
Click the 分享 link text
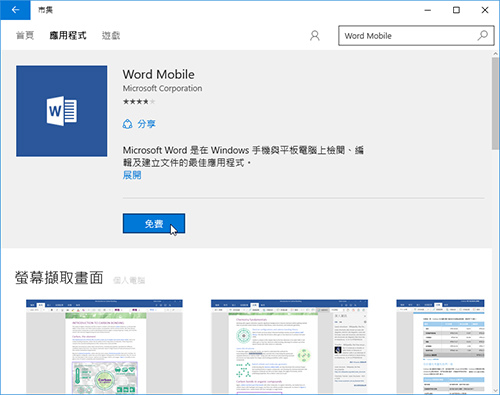(x=146, y=124)
